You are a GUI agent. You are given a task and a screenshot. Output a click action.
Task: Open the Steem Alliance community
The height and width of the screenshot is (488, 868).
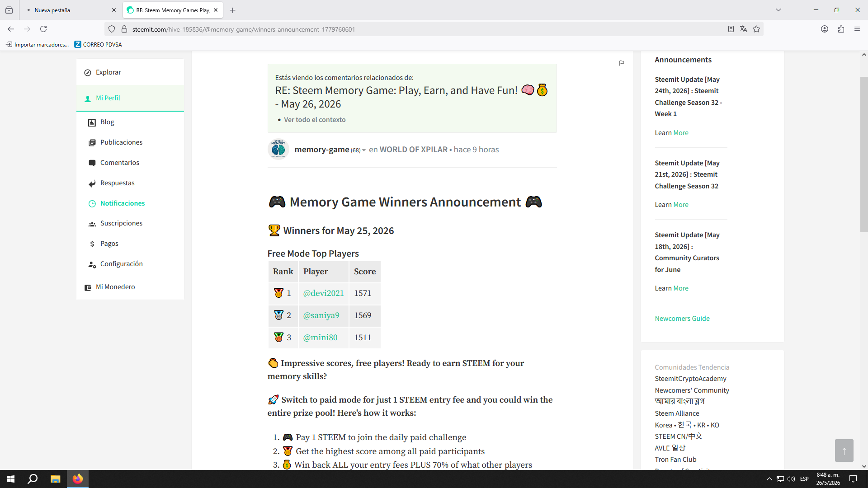click(677, 413)
